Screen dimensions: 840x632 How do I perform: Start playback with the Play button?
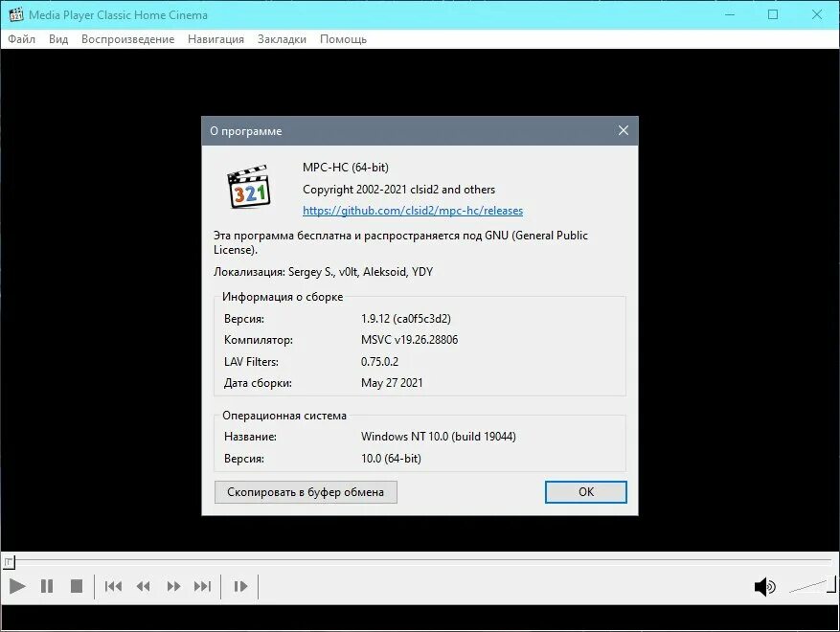pos(17,586)
